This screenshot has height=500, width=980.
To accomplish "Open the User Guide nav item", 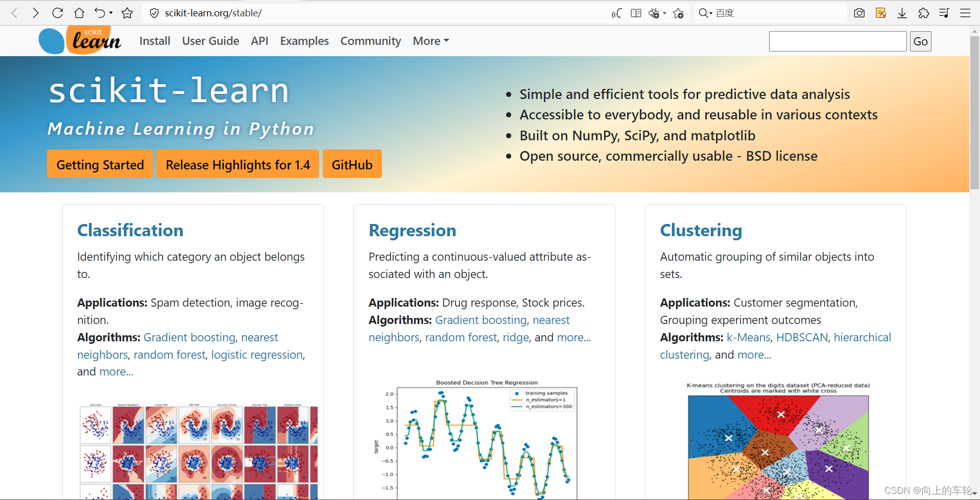I will point(210,41).
